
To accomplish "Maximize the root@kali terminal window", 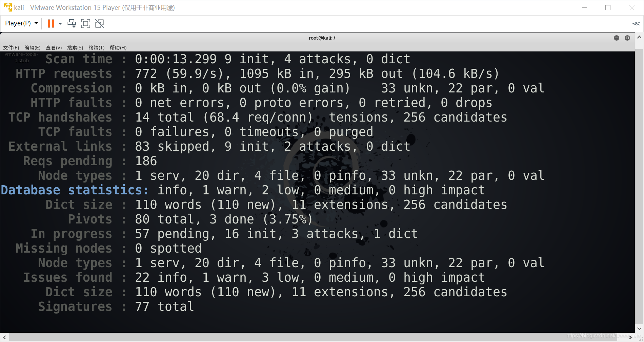I will (627, 38).
